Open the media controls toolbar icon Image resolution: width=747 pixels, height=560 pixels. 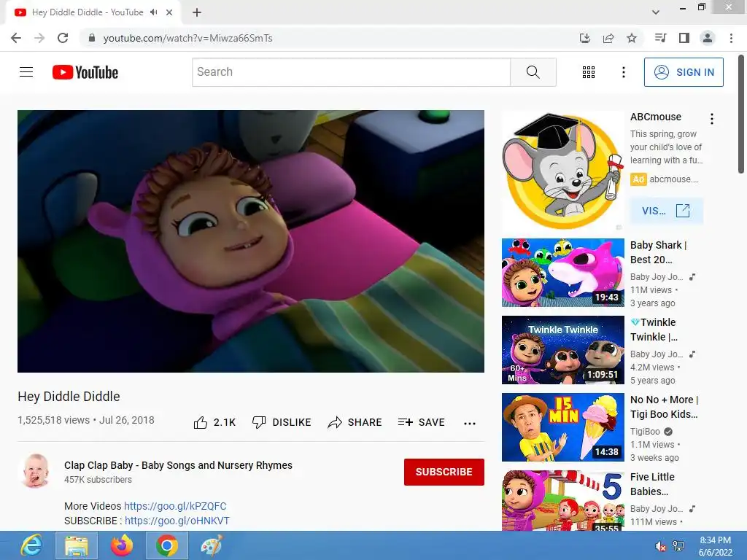[x=660, y=38]
